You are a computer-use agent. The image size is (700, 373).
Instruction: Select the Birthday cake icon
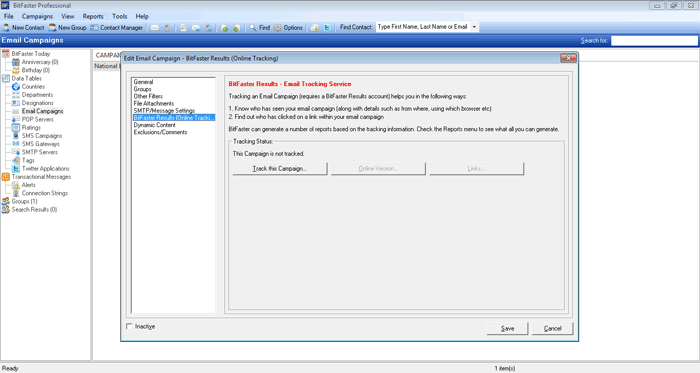(16, 70)
